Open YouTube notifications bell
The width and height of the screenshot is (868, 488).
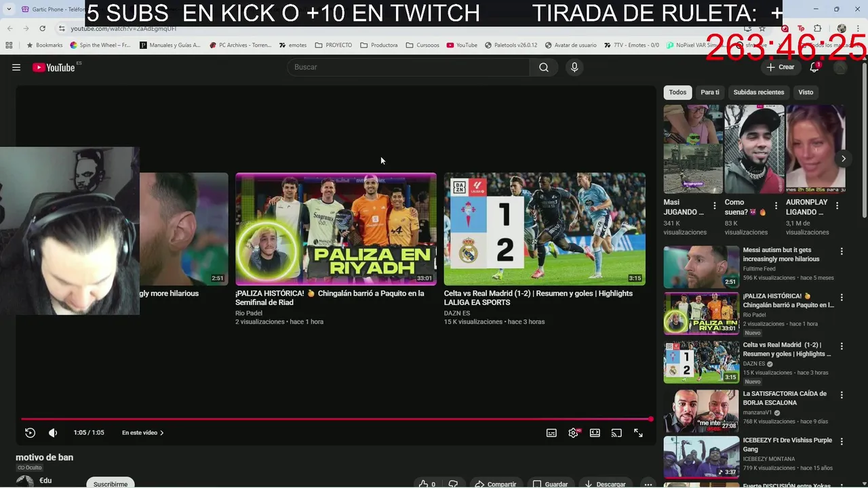click(814, 67)
